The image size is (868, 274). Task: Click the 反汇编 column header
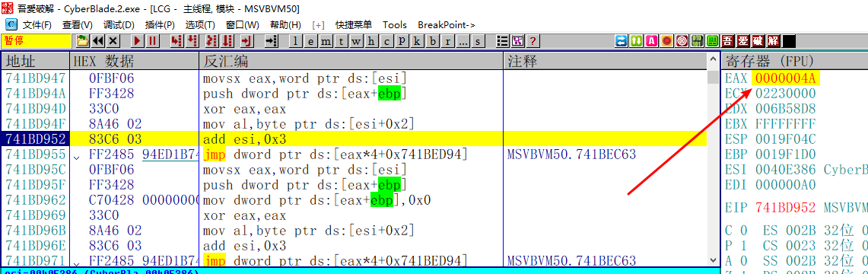click(x=351, y=61)
